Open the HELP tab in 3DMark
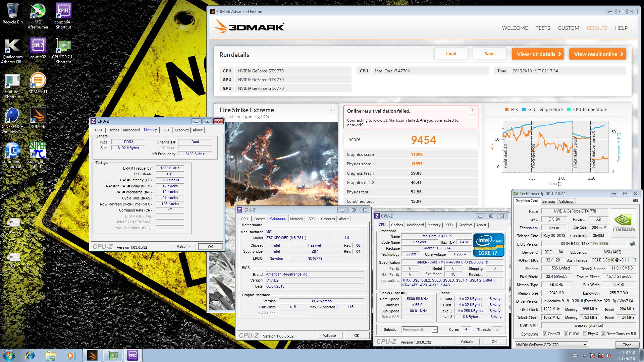 [x=621, y=28]
